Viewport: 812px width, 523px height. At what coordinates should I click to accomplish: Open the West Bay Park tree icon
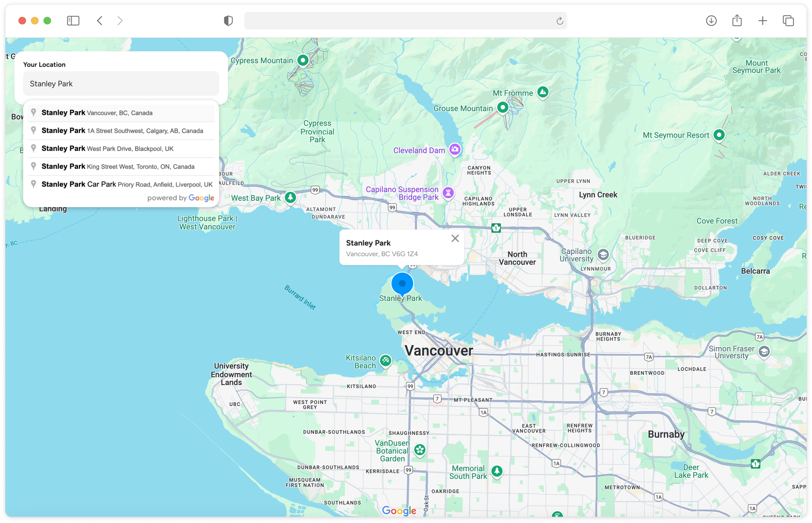(291, 198)
